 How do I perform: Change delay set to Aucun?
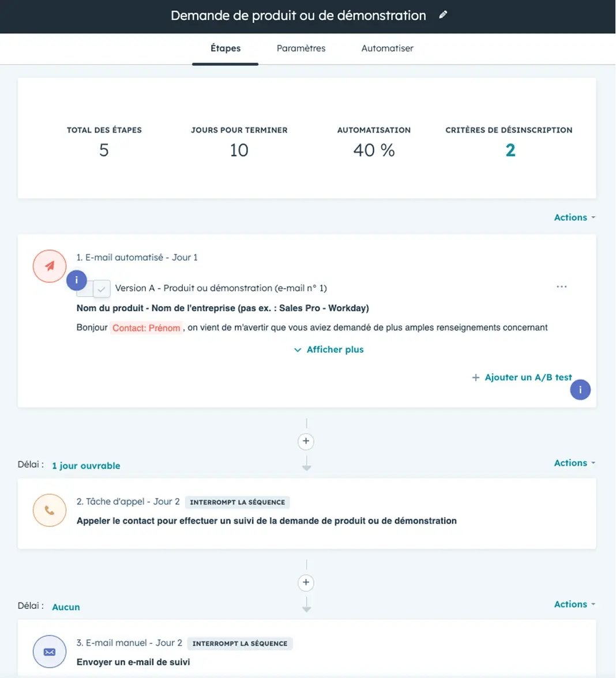(x=66, y=607)
